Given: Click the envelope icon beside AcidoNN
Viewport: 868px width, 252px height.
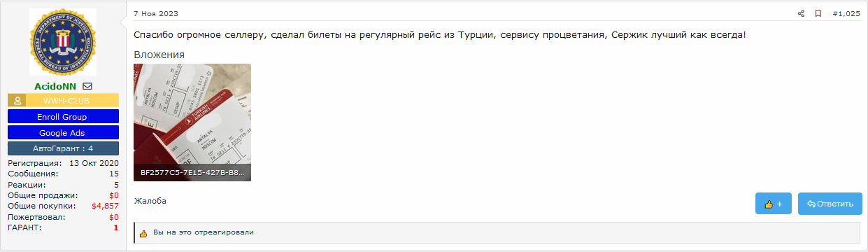Looking at the screenshot, I should click(x=87, y=86).
